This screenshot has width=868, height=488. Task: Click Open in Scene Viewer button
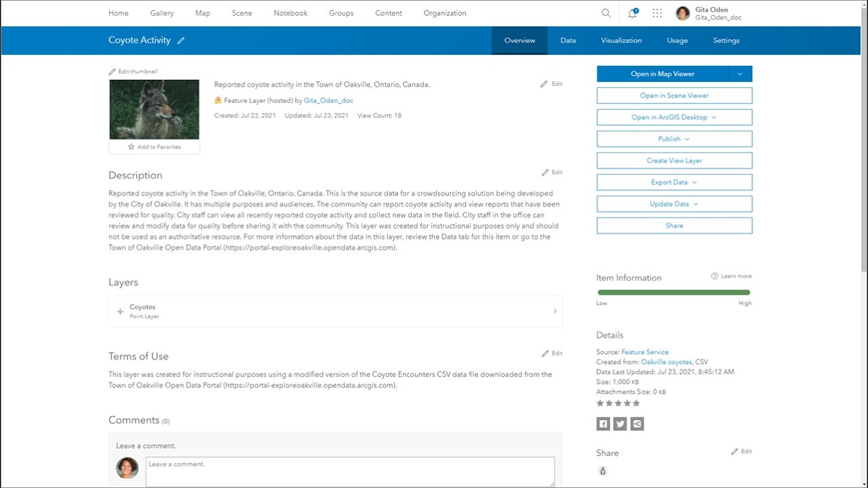[x=674, y=96]
